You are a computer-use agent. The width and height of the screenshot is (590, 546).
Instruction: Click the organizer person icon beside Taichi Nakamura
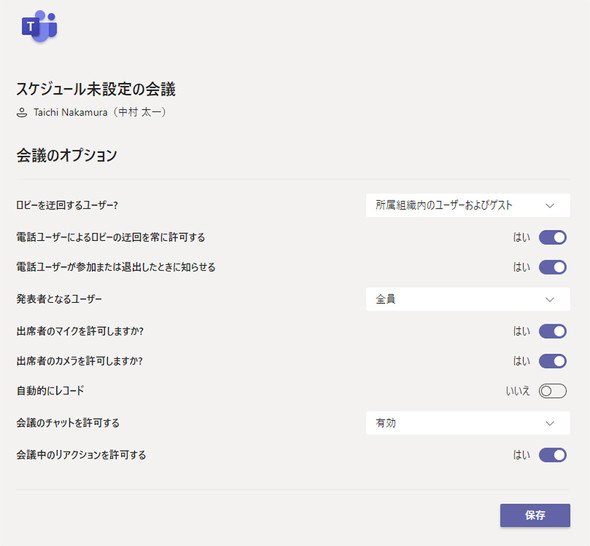(x=22, y=113)
